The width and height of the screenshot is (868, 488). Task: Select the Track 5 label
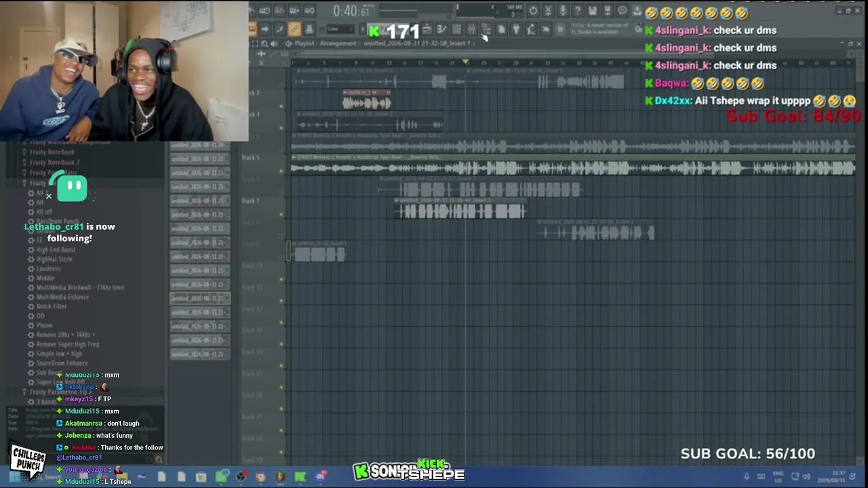[x=250, y=158]
